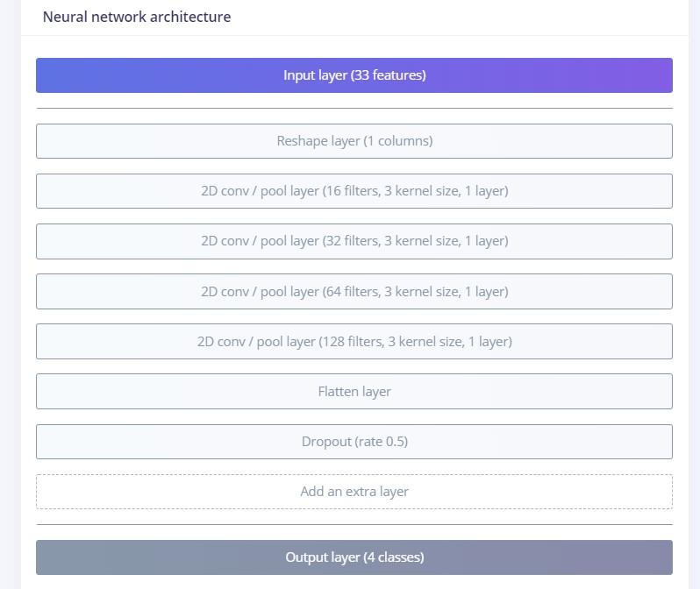Click the Input layer (33 features) block
This screenshot has height=589, width=700.
[x=354, y=75]
